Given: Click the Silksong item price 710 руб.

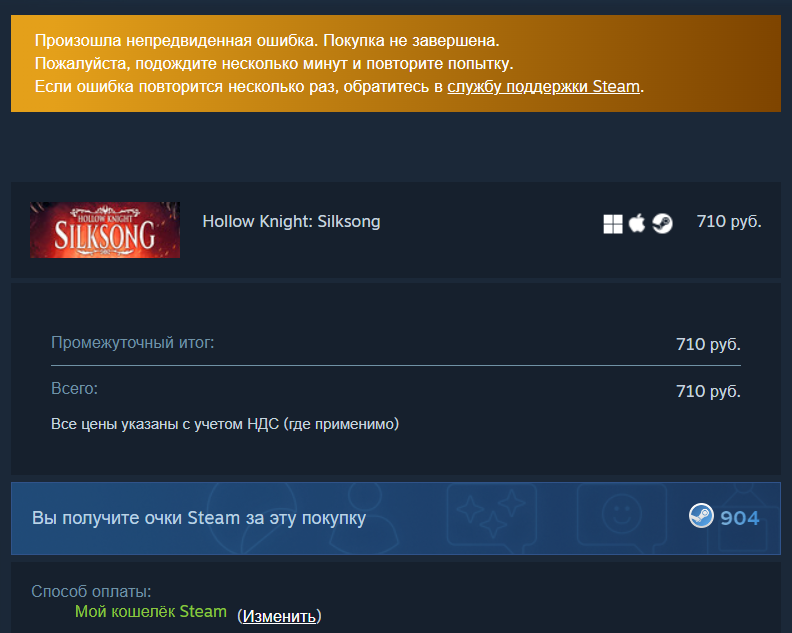Looking at the screenshot, I should point(729,221).
